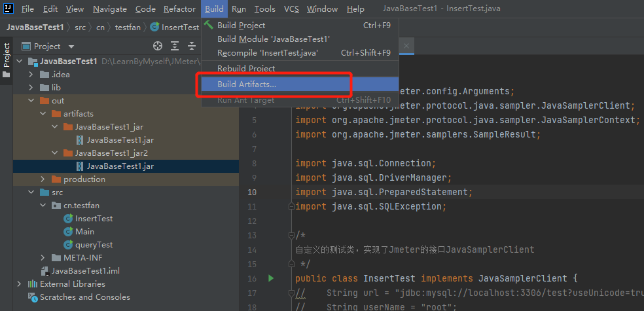Collapse the artifacts folder

pos(43,114)
